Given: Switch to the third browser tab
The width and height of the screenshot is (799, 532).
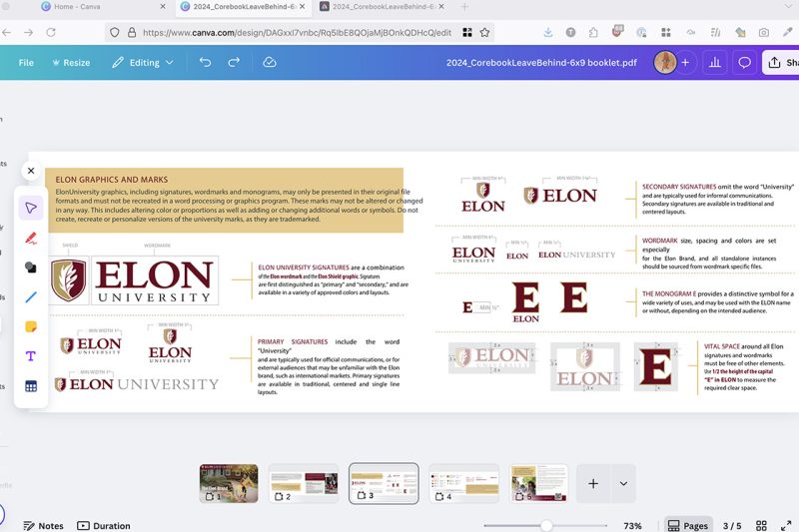Looking at the screenshot, I should (383, 7).
